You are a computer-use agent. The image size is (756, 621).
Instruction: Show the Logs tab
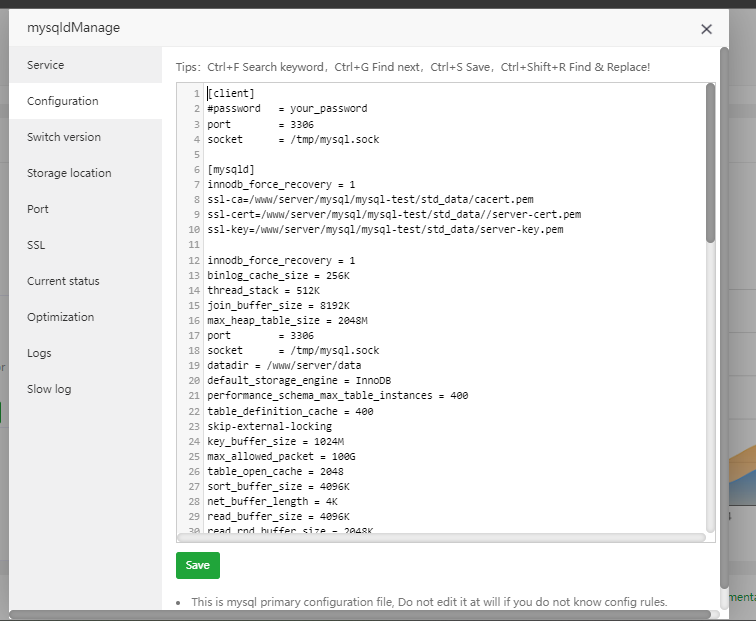39,353
